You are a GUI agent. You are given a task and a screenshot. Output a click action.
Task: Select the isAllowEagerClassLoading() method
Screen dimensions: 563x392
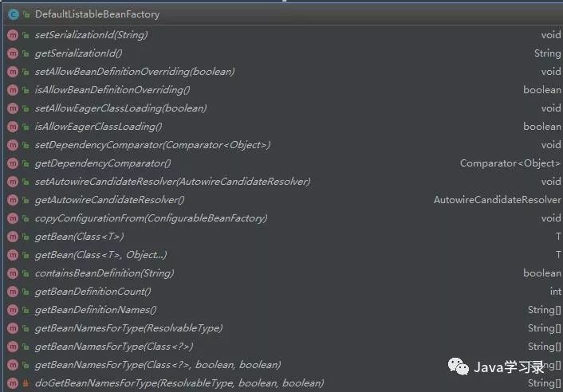pos(98,127)
